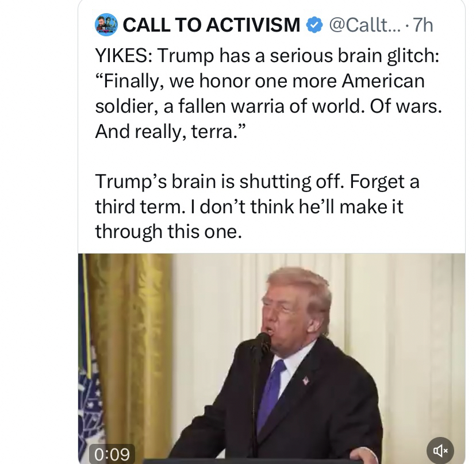Click the word YIKES in the tweet

121,56
